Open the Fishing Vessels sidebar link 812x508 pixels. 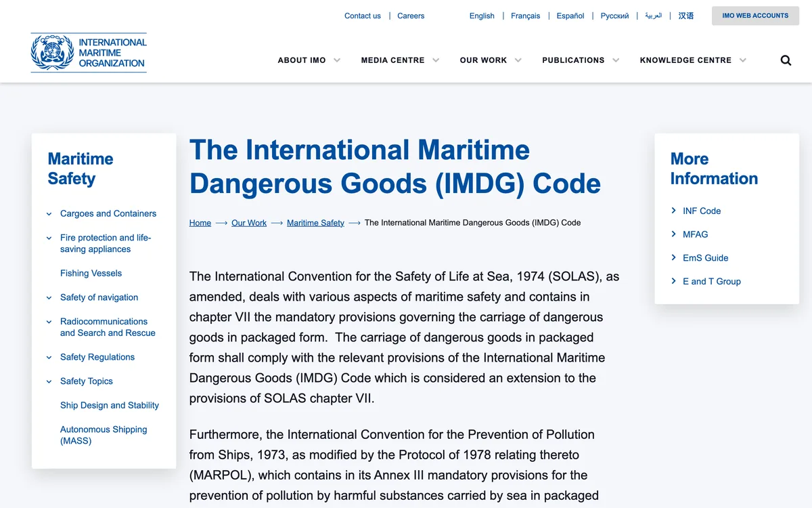(x=91, y=273)
